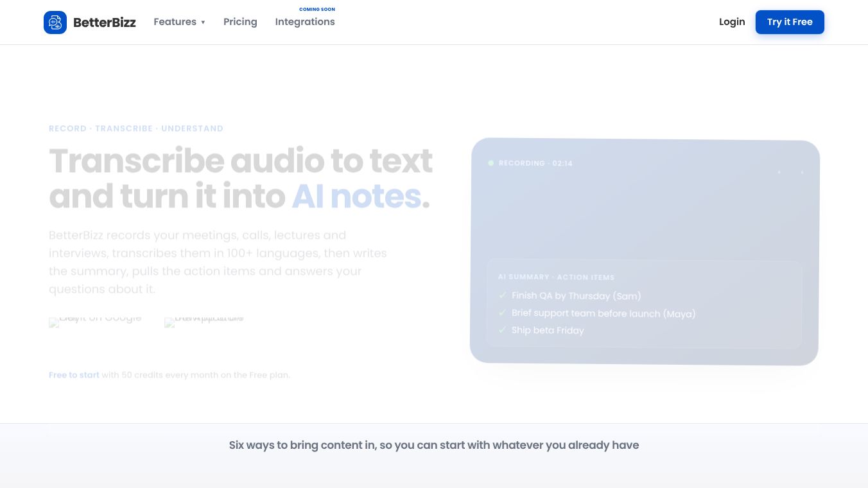Click the green recording indicator dot
Image resolution: width=868 pixels, height=488 pixels.
pos(491,163)
